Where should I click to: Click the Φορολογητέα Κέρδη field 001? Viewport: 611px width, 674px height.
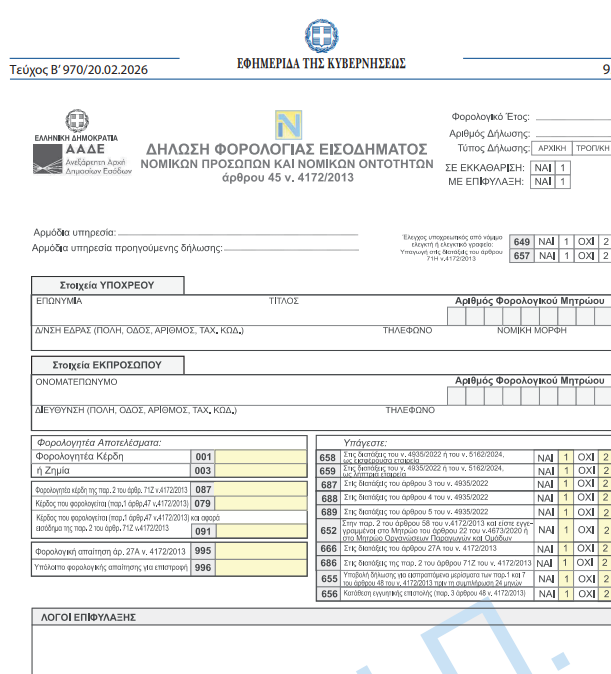click(x=260, y=457)
